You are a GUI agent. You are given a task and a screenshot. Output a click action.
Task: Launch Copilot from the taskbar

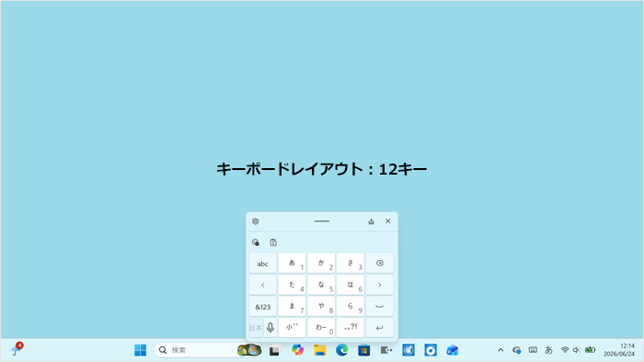coord(297,350)
